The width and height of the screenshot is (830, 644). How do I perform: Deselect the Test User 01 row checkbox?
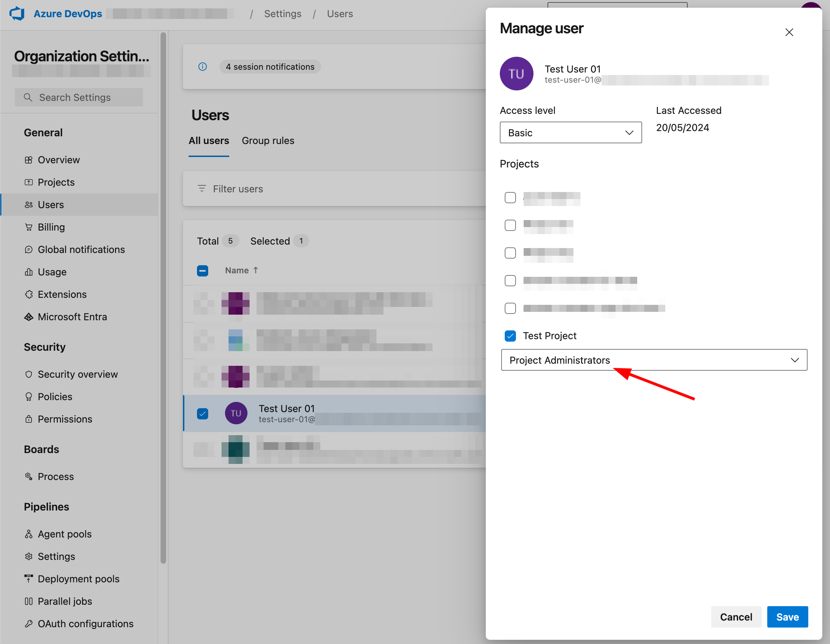point(203,413)
